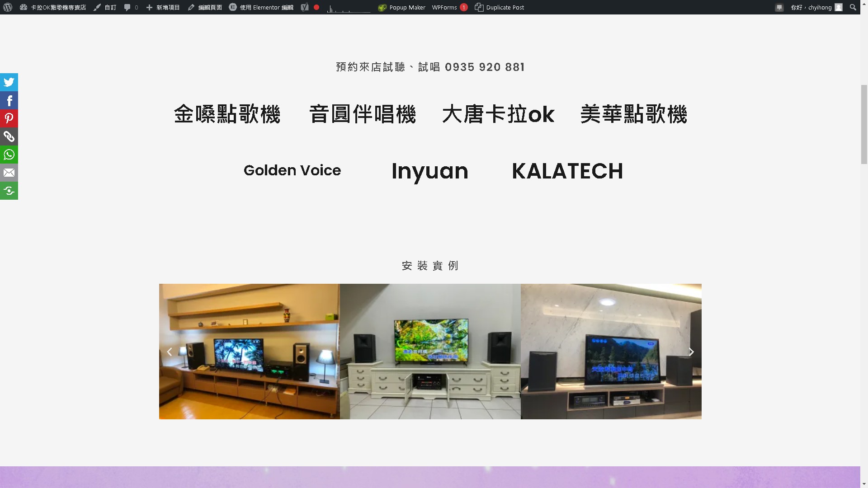Open Popup Maker menu
This screenshot has height=488, width=868.
[402, 7]
